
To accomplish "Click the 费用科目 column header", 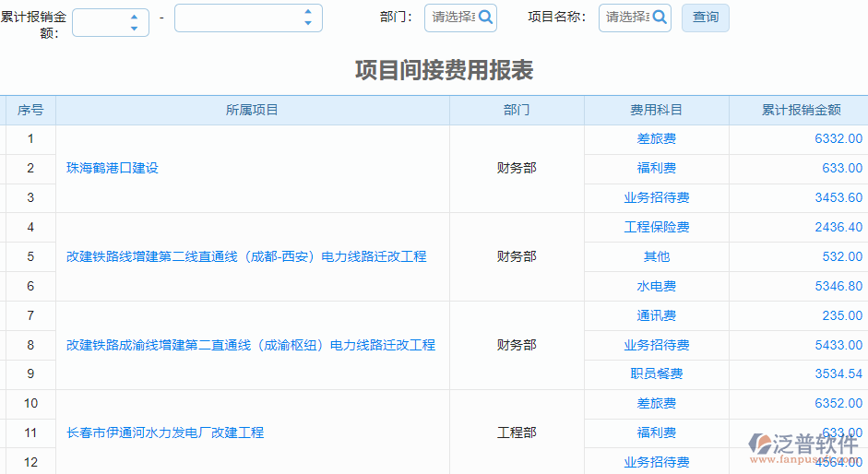I will (657, 110).
